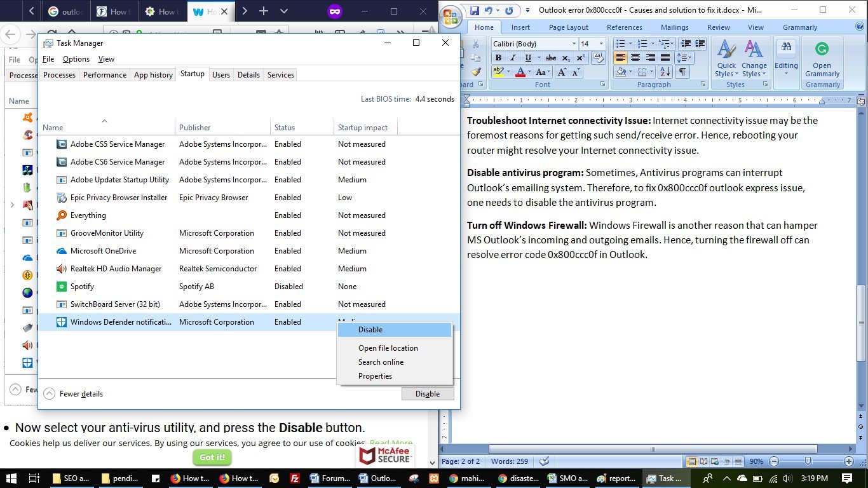Click the Firefox private browsing mask icon
This screenshot has height=488, width=868.
334,11
